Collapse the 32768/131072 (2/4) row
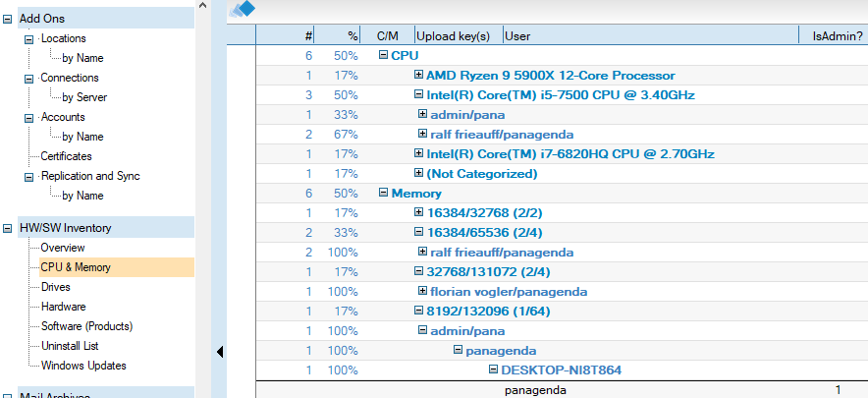 click(x=418, y=271)
